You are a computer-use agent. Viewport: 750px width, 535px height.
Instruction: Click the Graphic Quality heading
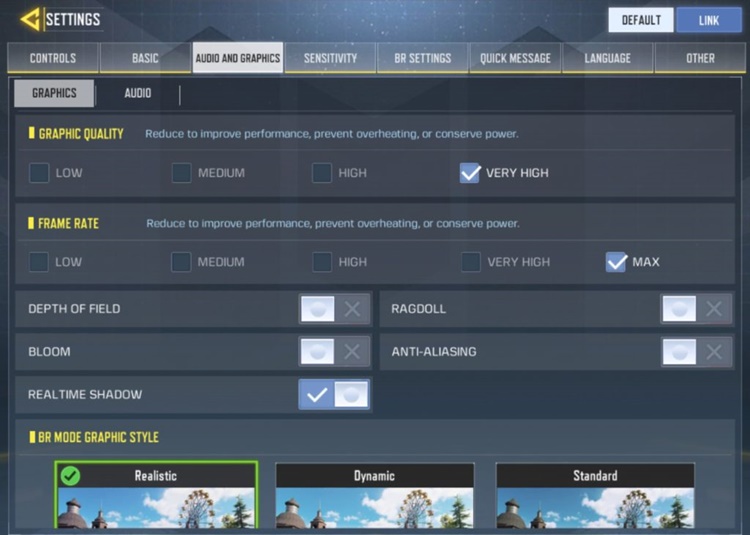tap(81, 134)
